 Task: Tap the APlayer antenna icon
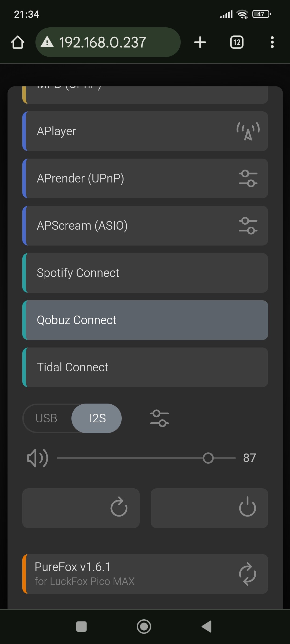[x=248, y=131]
